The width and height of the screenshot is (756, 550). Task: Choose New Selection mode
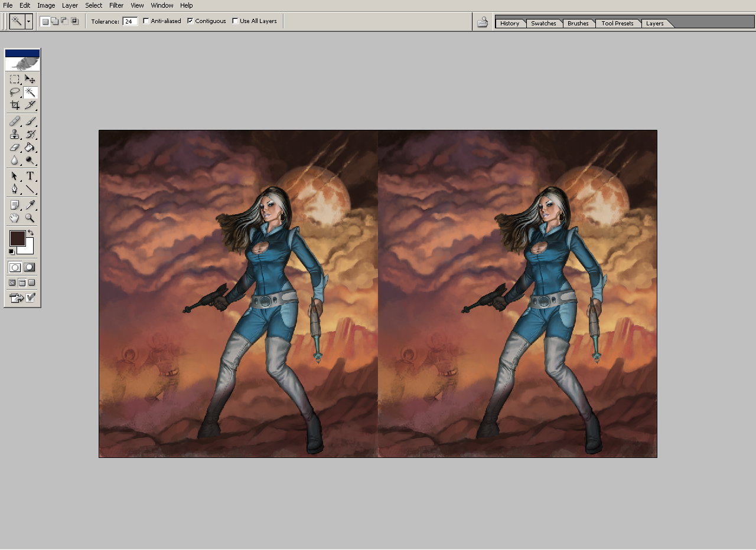coord(45,21)
